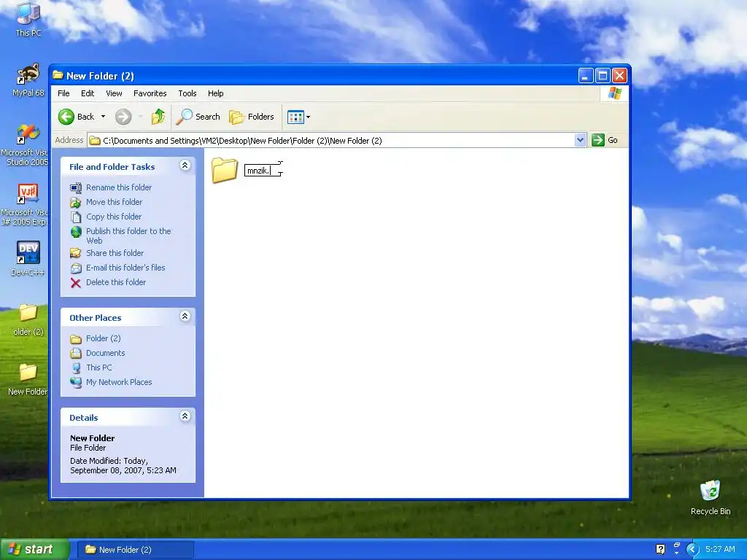Click E-mail this folder's files link
The width and height of the screenshot is (747, 560).
coord(125,268)
